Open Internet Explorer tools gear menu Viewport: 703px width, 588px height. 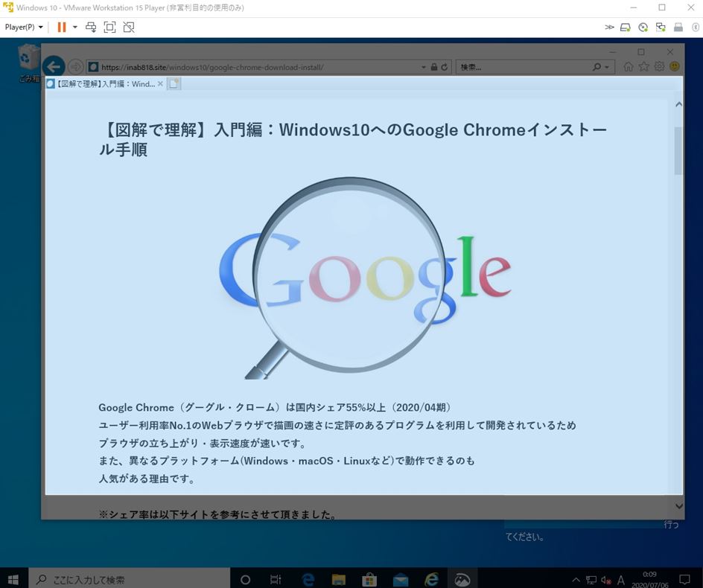pos(659,67)
